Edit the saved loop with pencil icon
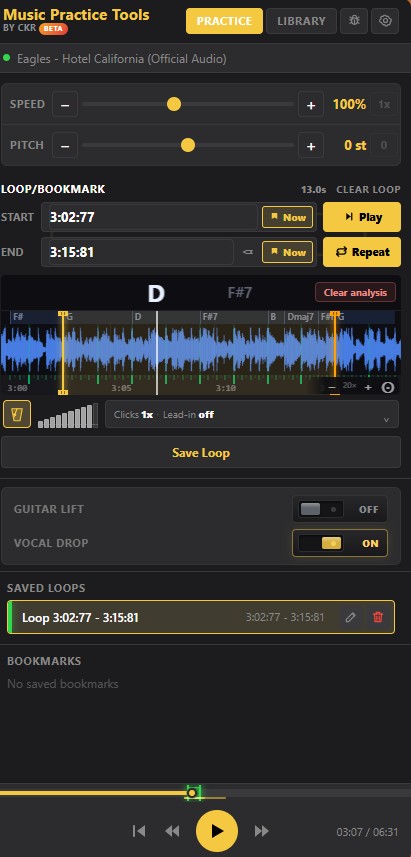411x857 pixels. point(351,617)
